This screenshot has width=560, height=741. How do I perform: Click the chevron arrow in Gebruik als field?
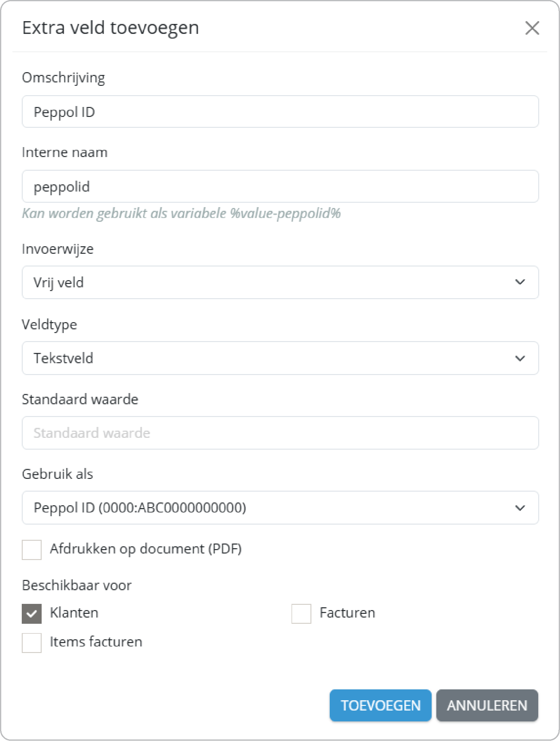(x=520, y=508)
